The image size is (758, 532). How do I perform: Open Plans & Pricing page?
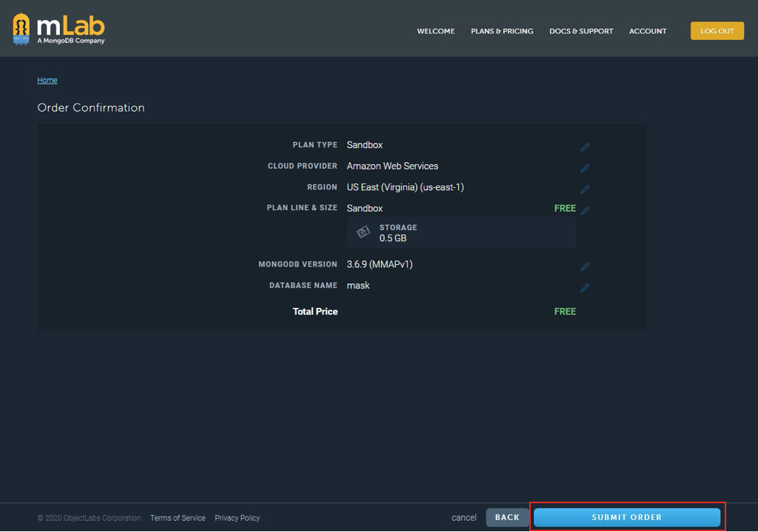tap(502, 31)
